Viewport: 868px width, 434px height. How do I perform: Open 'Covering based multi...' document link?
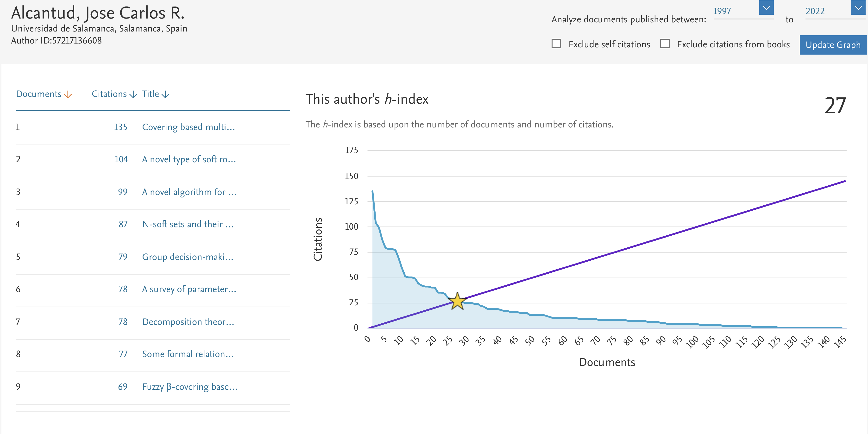(x=188, y=127)
